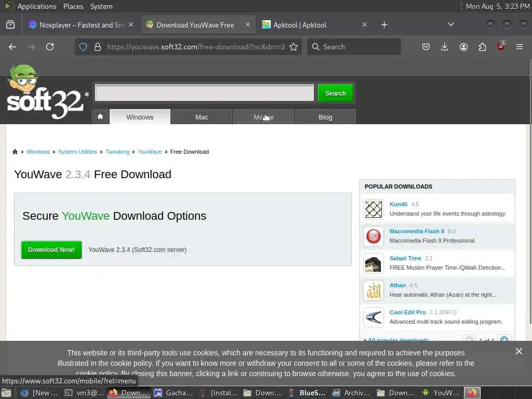Open the Firefox downloads panel
Image resolution: width=532 pixels, height=399 pixels.
(445, 47)
